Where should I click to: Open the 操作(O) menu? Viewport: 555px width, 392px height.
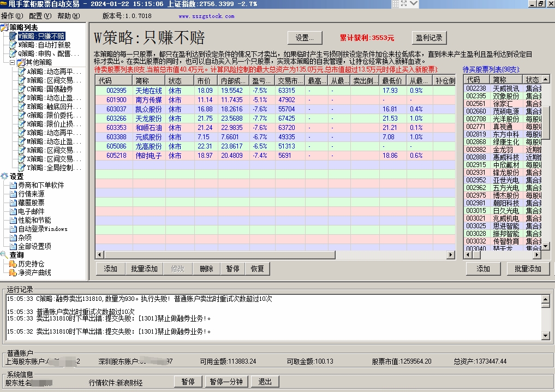coord(12,16)
